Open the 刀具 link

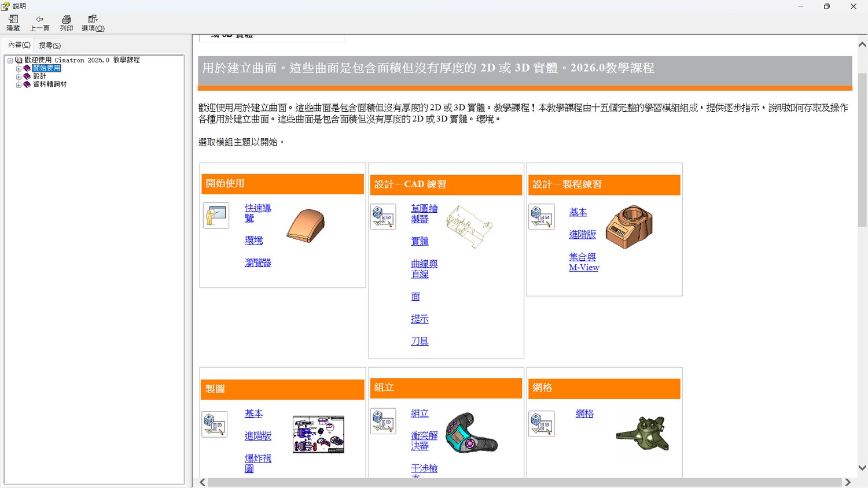click(420, 341)
